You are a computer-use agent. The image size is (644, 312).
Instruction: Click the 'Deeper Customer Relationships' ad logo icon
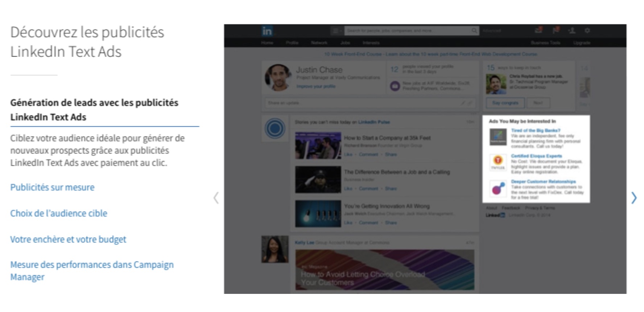click(x=498, y=188)
